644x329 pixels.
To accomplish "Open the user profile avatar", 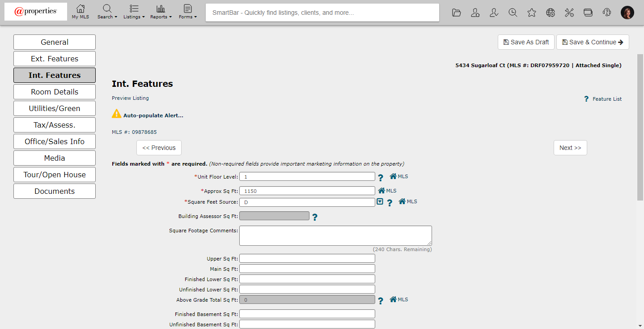I will point(627,13).
